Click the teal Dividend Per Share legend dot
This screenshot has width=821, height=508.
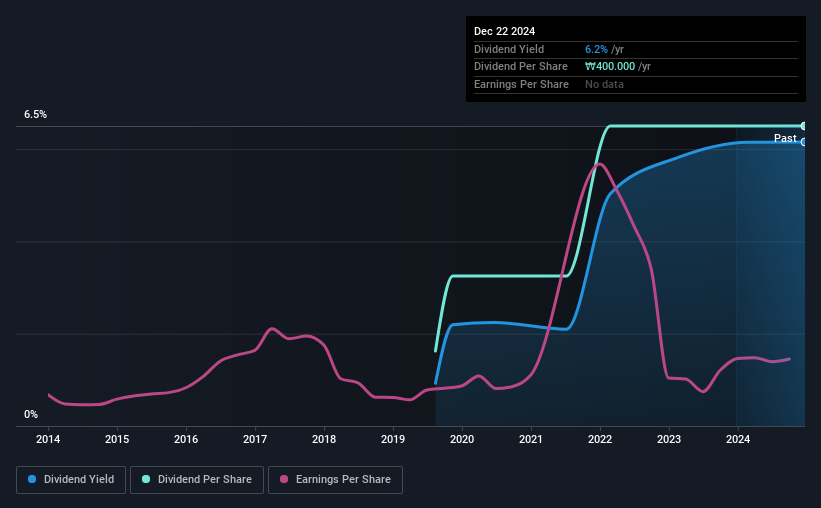click(146, 479)
